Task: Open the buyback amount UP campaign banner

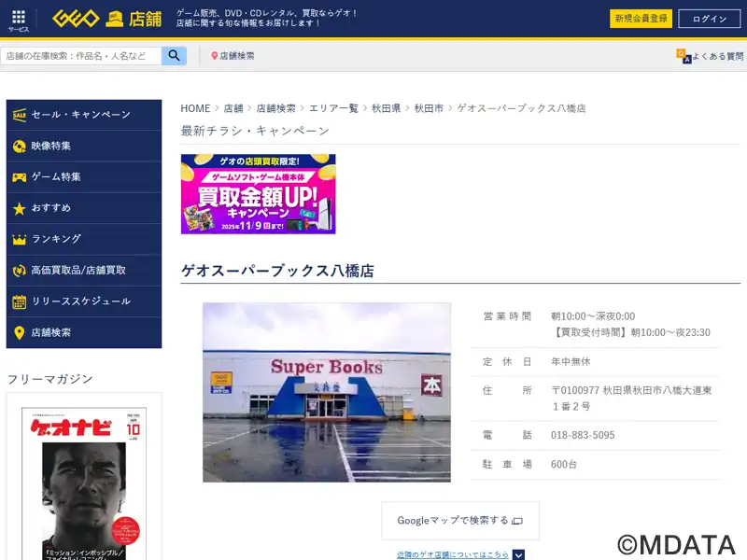Action: 258,194
